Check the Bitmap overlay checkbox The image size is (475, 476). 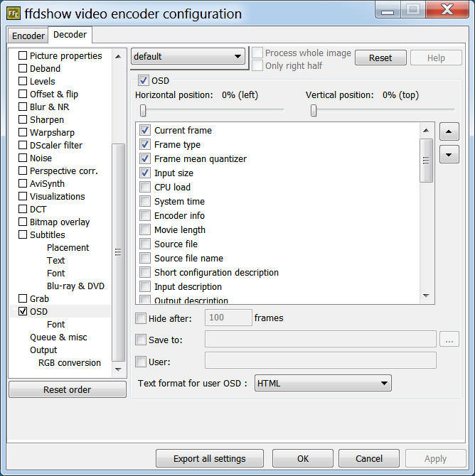click(x=23, y=222)
